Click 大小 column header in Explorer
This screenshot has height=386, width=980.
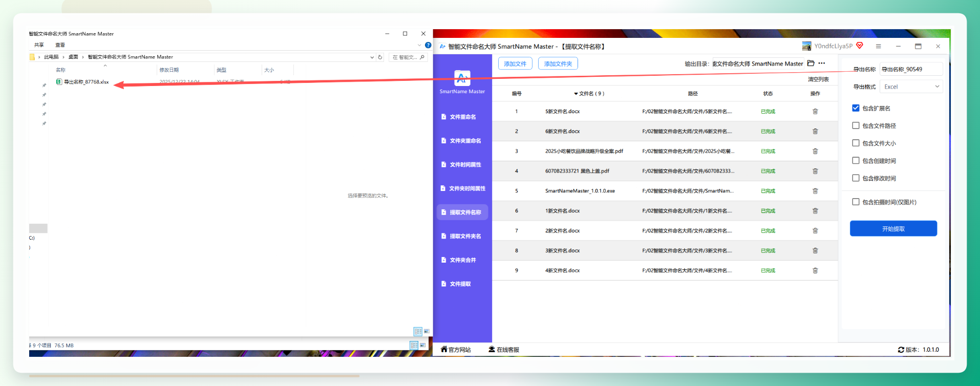[x=269, y=70]
